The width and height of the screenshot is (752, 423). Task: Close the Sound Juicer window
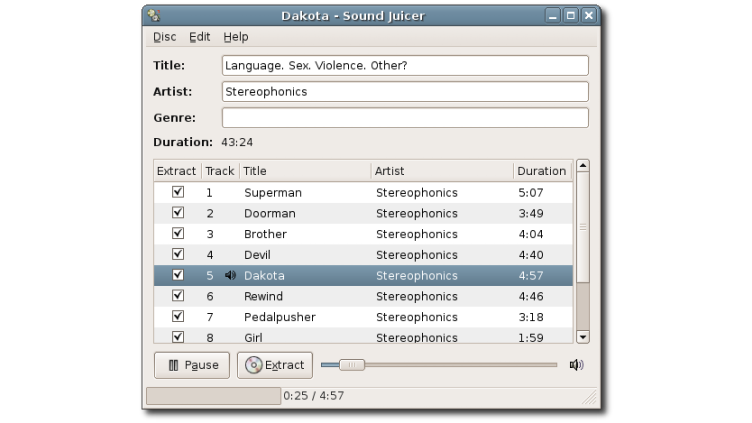(x=589, y=16)
